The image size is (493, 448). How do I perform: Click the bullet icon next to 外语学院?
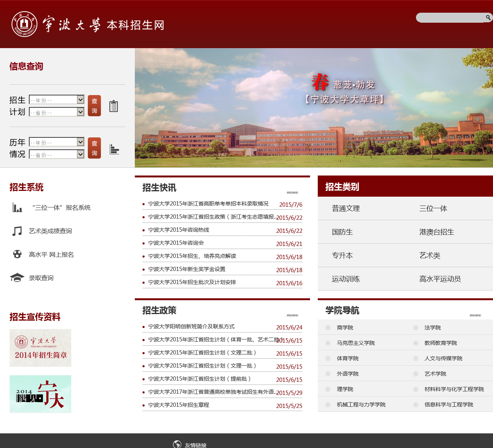coord(328,374)
